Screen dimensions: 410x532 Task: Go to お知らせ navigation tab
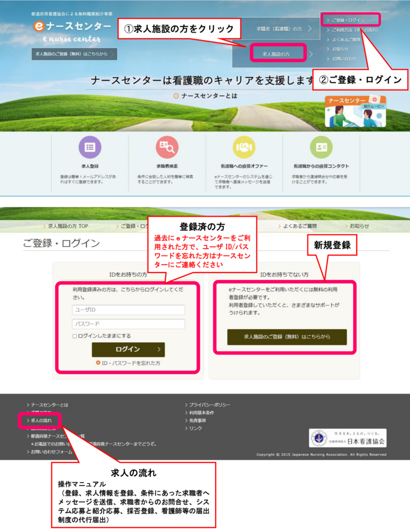357,226
